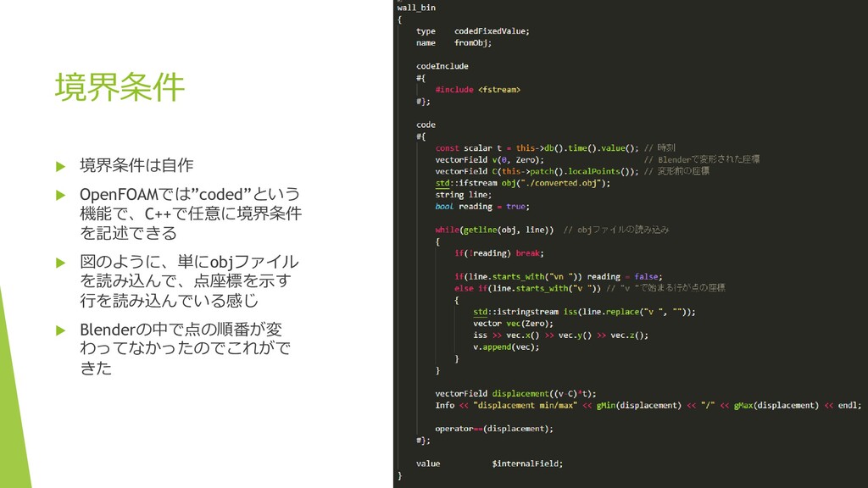Select the line 'name fromObj;'

point(454,42)
